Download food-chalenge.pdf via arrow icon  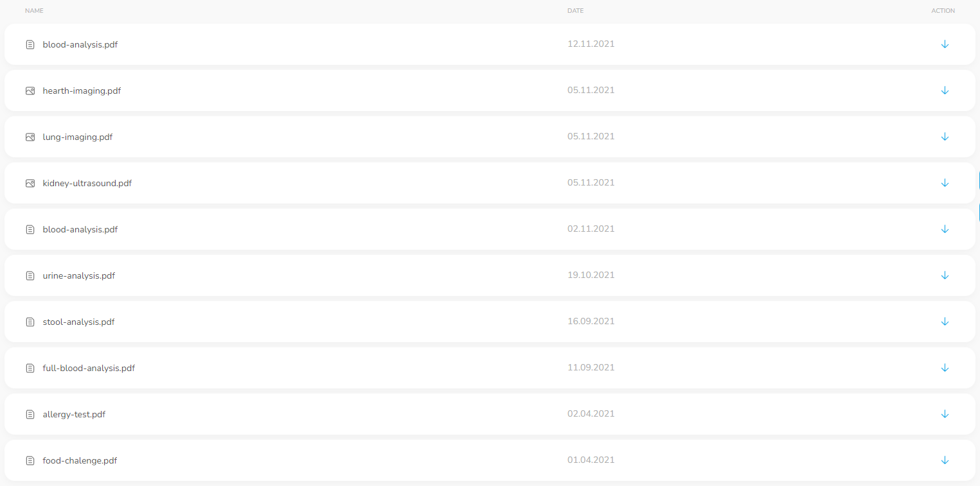click(945, 460)
